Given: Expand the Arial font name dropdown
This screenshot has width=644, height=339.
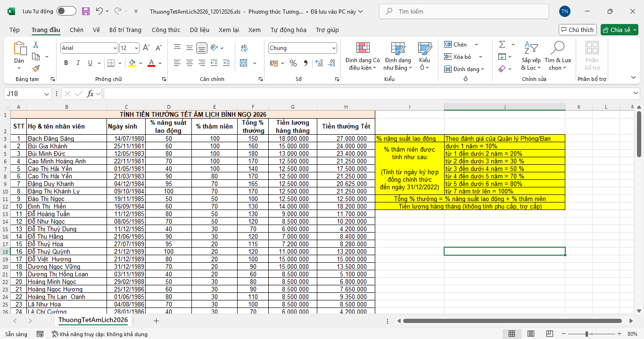Looking at the screenshot, I should click(115, 48).
